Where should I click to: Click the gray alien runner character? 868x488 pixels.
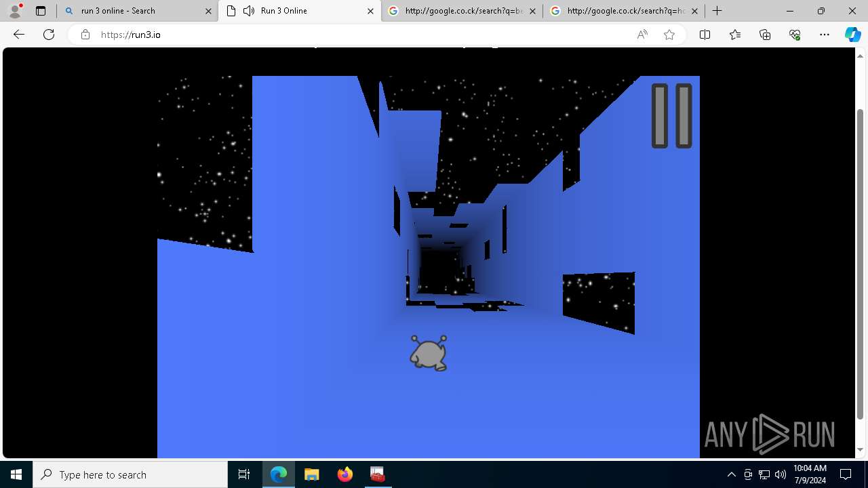(429, 353)
